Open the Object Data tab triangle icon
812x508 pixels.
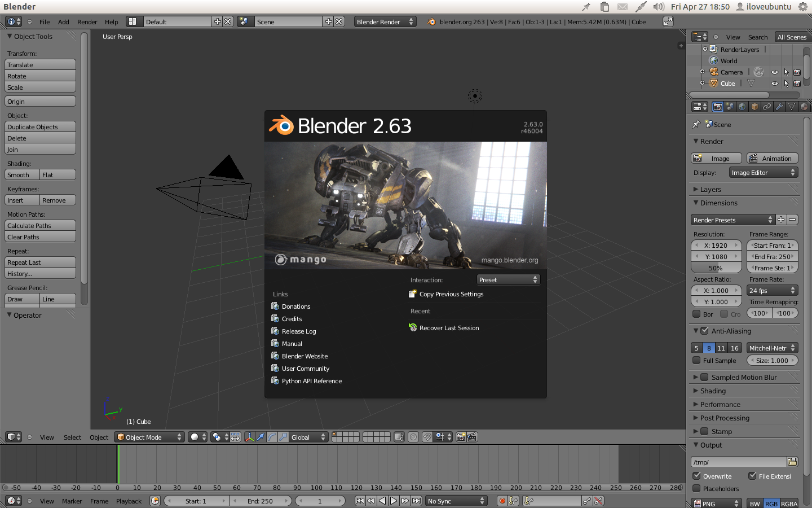(792, 107)
